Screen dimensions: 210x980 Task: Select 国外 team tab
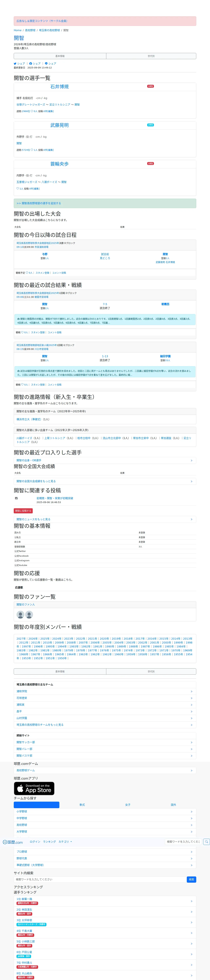coord(173,805)
